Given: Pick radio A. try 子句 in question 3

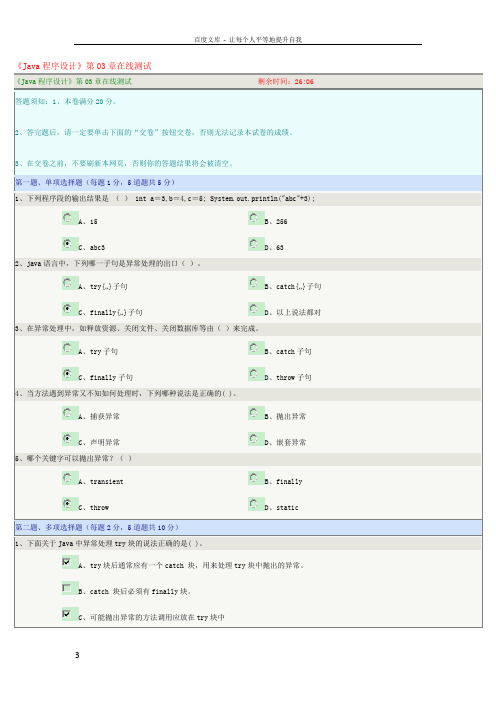Looking at the screenshot, I should point(68,348).
